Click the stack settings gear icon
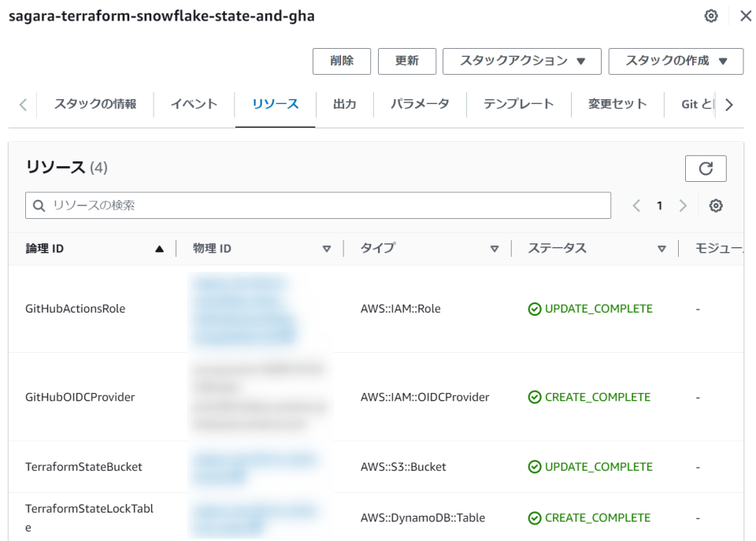Image resolution: width=756 pixels, height=541 pixels. click(x=711, y=17)
